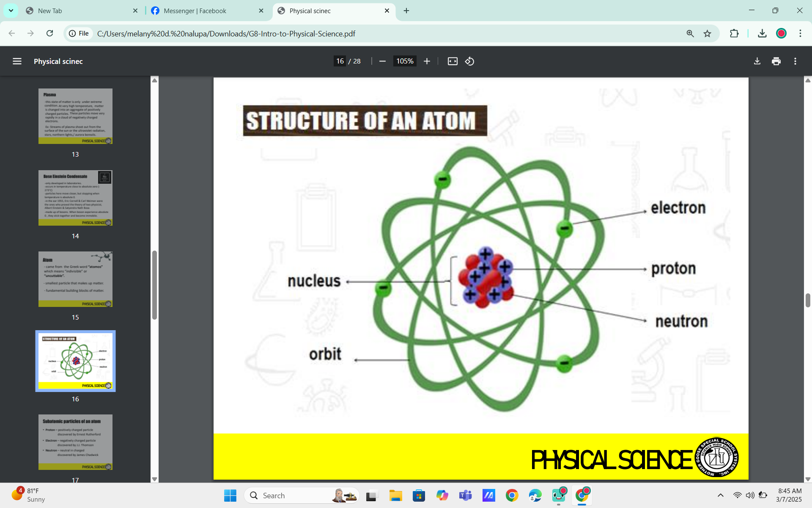Select the page 15 Atom thumbnail

coord(75,279)
